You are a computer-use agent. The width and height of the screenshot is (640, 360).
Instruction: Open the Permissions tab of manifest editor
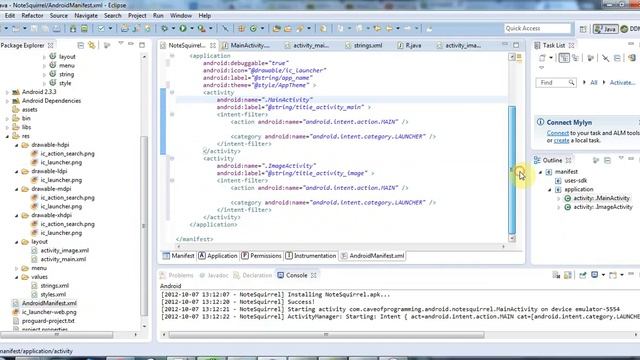pyautogui.click(x=261, y=256)
